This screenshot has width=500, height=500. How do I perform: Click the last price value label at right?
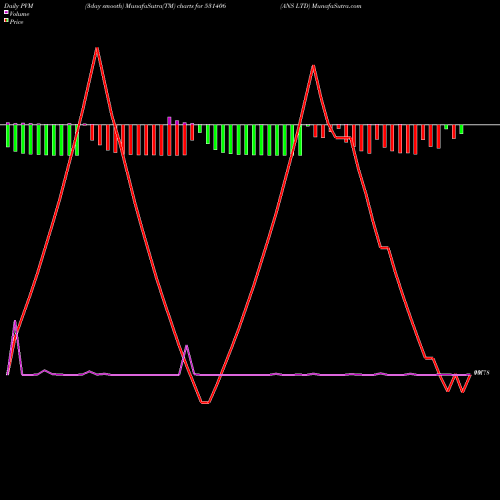[481, 373]
